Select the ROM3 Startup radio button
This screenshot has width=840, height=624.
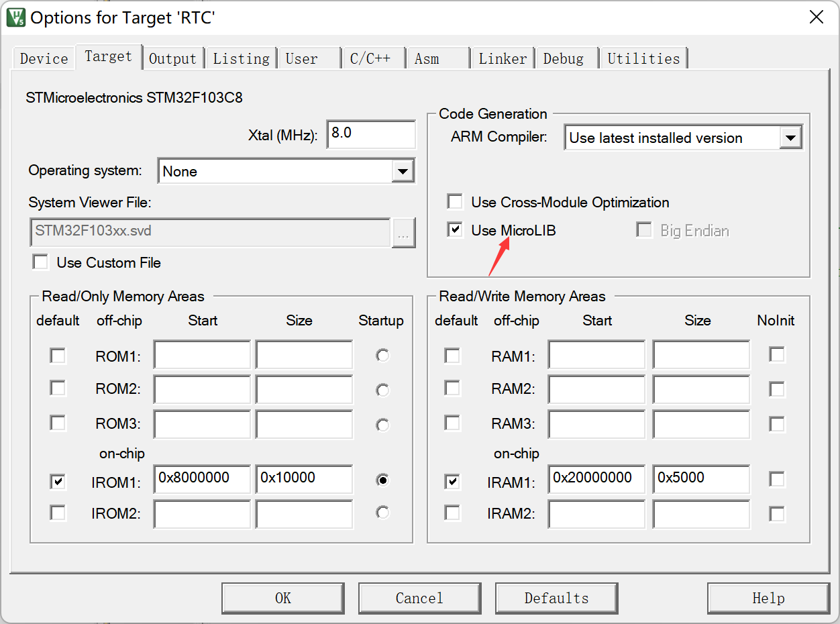382,424
